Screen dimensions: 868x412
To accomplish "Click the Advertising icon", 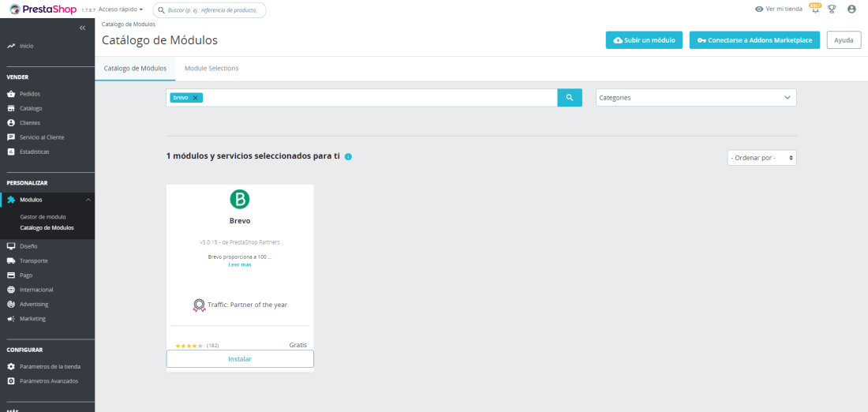I will pos(11,304).
